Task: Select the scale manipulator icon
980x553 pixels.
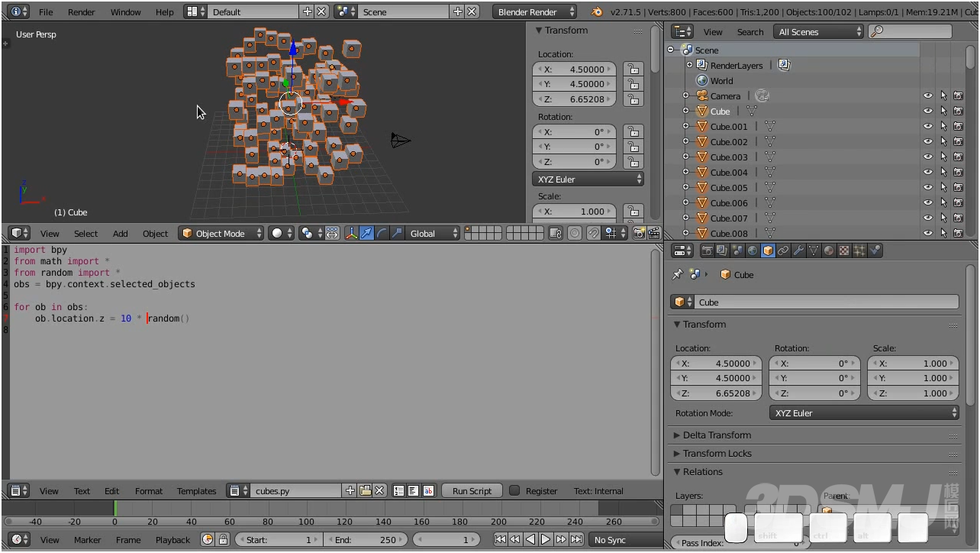Action: pyautogui.click(x=397, y=234)
